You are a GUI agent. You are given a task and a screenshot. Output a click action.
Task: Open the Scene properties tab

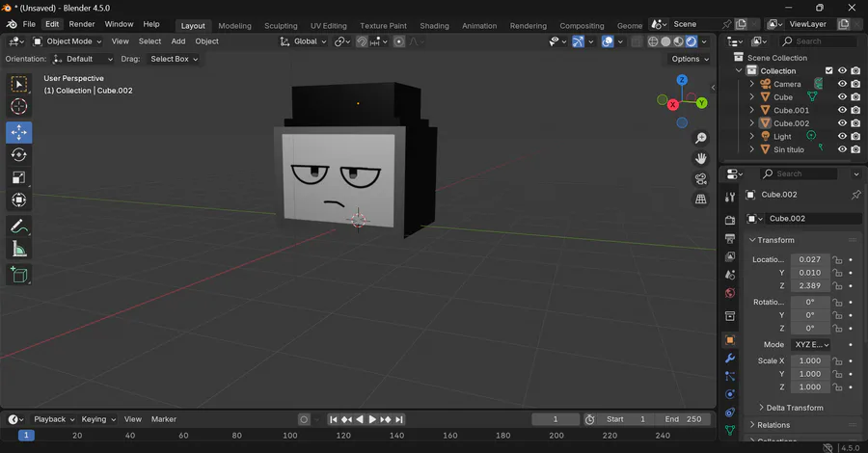[x=730, y=275]
